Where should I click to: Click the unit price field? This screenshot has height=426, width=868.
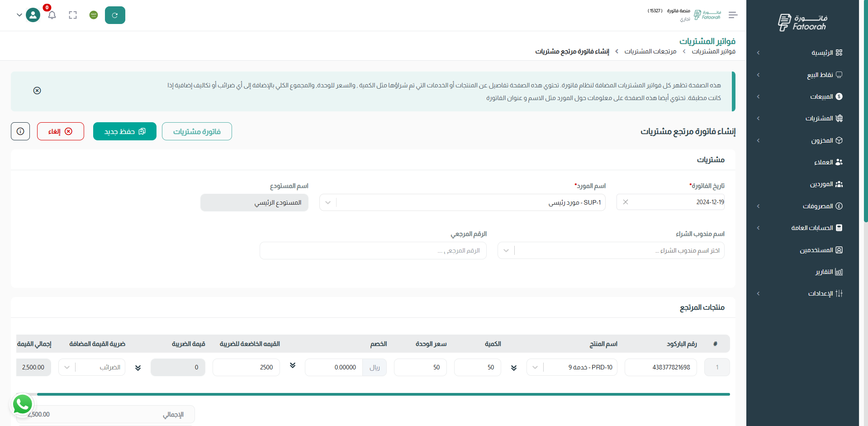pyautogui.click(x=420, y=367)
